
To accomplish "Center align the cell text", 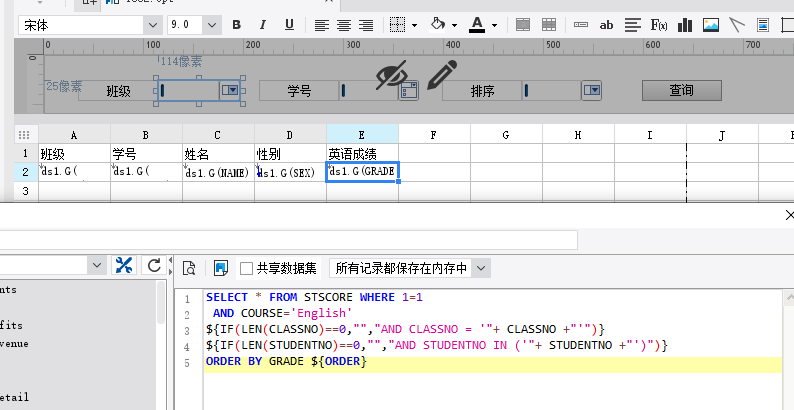I will click(x=344, y=25).
